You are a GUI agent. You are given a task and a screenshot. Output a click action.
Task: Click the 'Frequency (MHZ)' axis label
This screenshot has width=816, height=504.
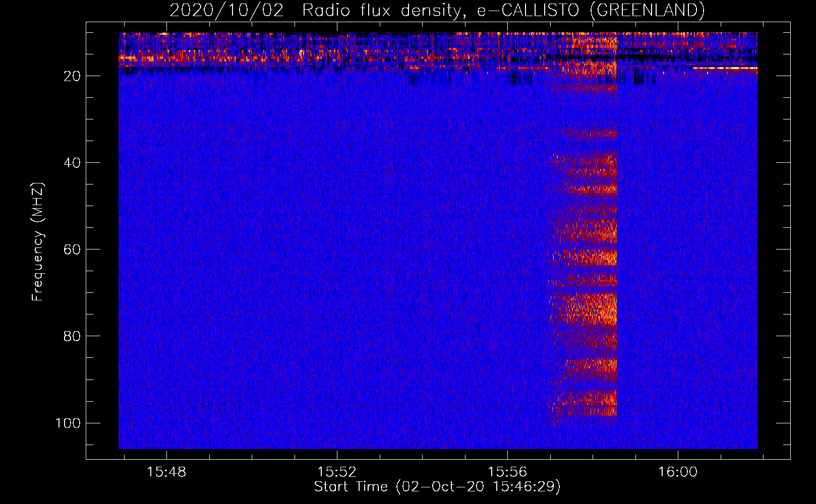(38, 242)
